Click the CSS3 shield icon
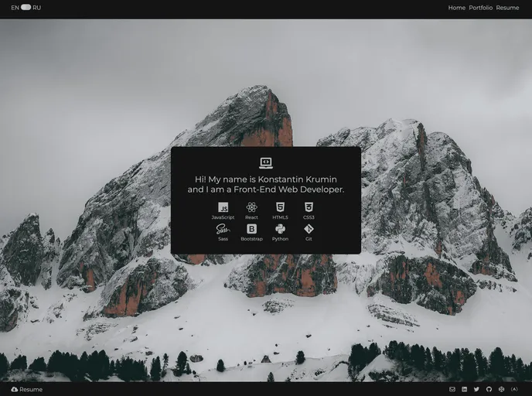The width and height of the screenshot is (532, 396). (x=309, y=207)
